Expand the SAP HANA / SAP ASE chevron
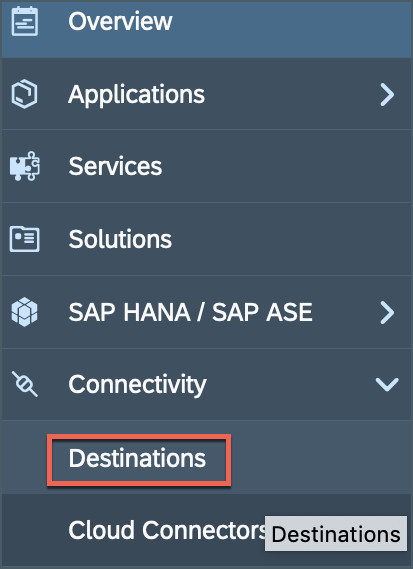Image resolution: width=413 pixels, height=569 pixels. [x=387, y=312]
